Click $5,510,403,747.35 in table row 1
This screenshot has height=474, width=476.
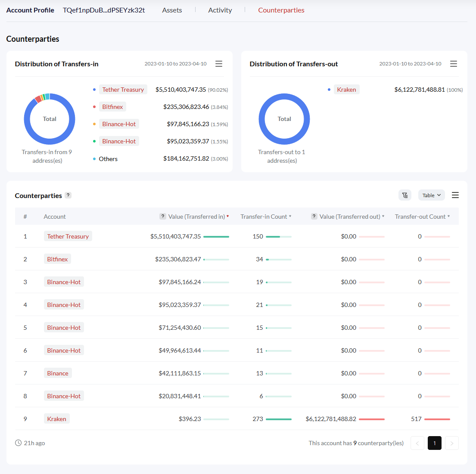point(175,236)
